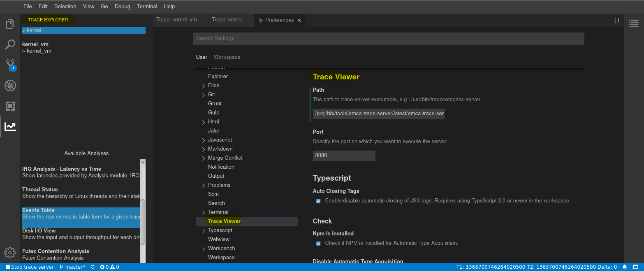The height and width of the screenshot is (272, 644).
Task: Open the Search panel from the sidebar
Action: [x=9, y=45]
